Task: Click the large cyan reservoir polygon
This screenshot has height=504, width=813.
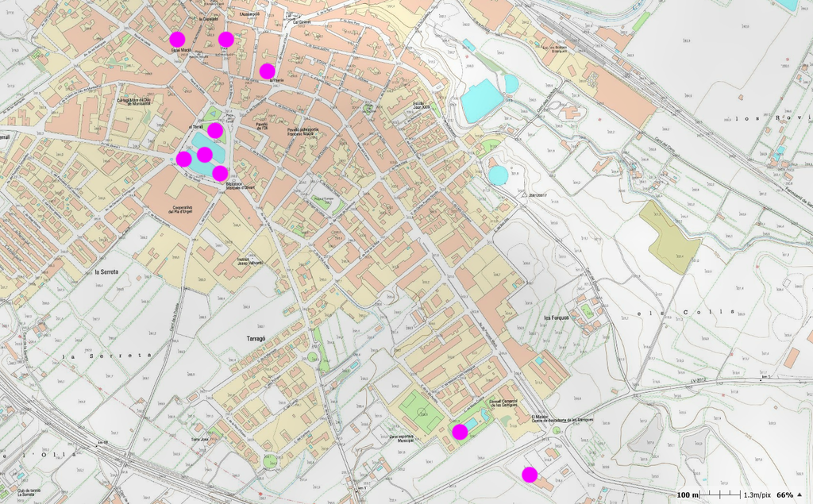Action: click(482, 101)
